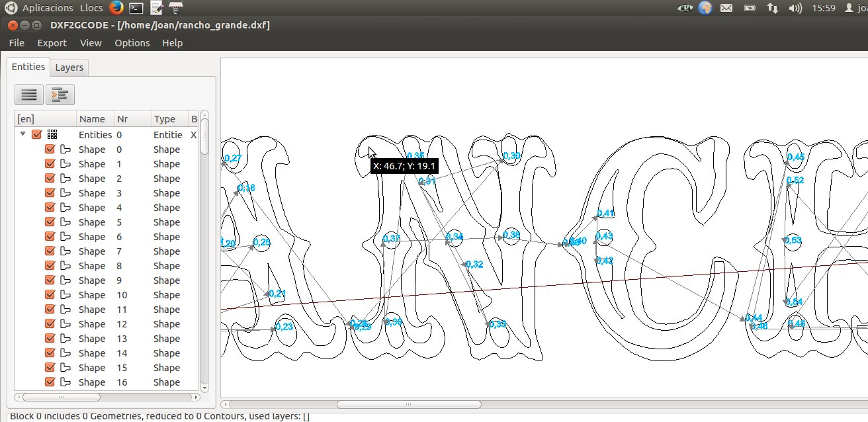Disable the Shape 14 checkbox
The height and width of the screenshot is (422, 868).
tap(50, 353)
